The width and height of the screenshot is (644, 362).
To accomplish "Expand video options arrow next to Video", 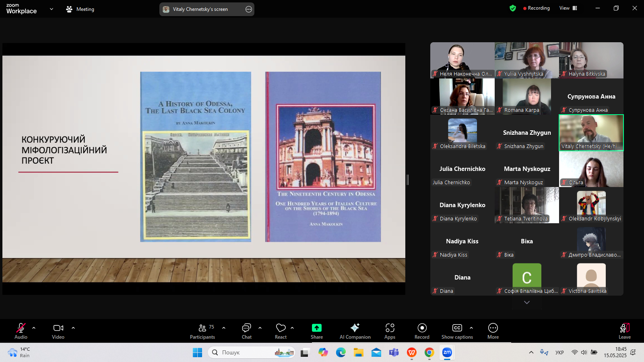I will [x=73, y=328].
